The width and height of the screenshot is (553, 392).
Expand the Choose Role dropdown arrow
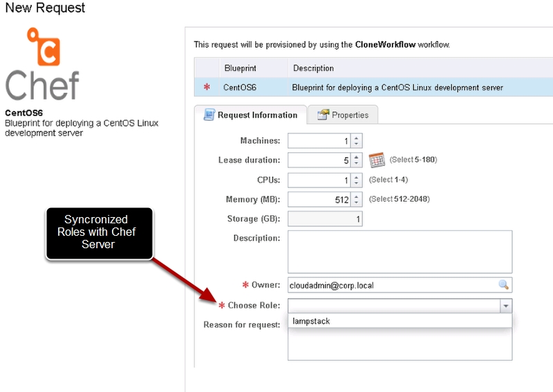506,306
